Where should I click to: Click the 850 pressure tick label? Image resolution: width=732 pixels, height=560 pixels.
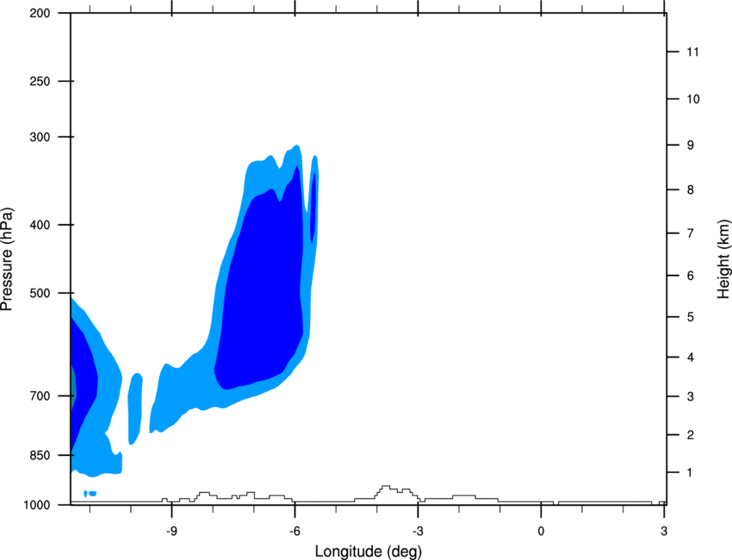tap(40, 455)
